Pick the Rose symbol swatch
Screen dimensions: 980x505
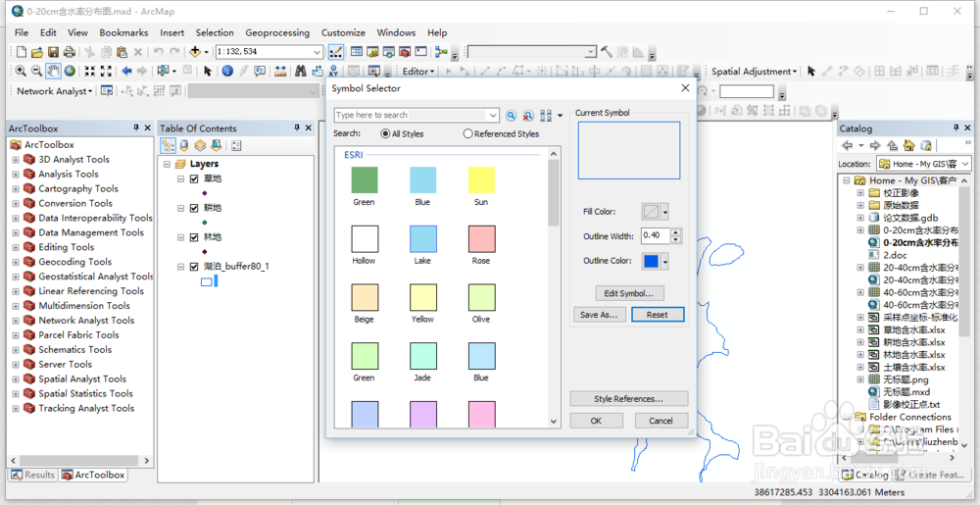481,239
